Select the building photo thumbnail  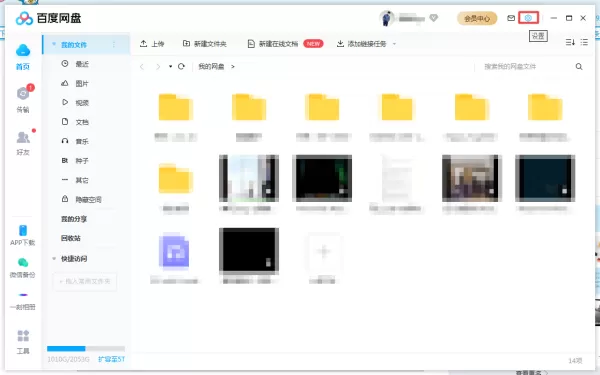click(x=249, y=178)
